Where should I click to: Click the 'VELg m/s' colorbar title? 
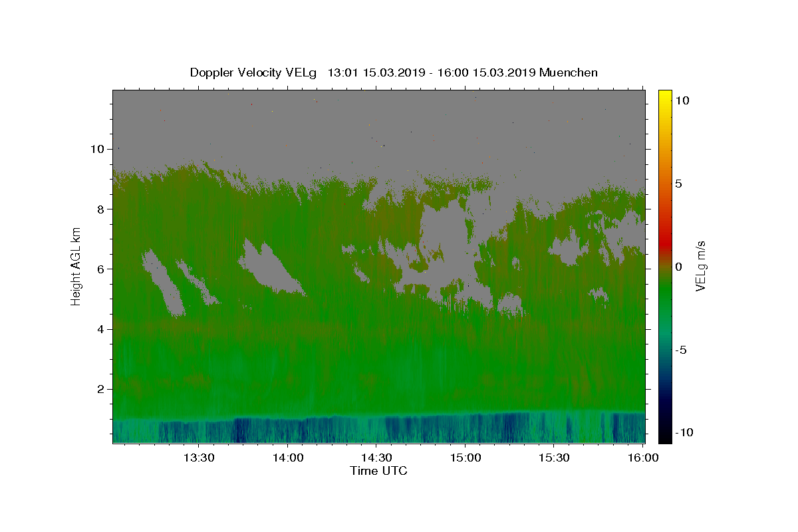tap(700, 266)
